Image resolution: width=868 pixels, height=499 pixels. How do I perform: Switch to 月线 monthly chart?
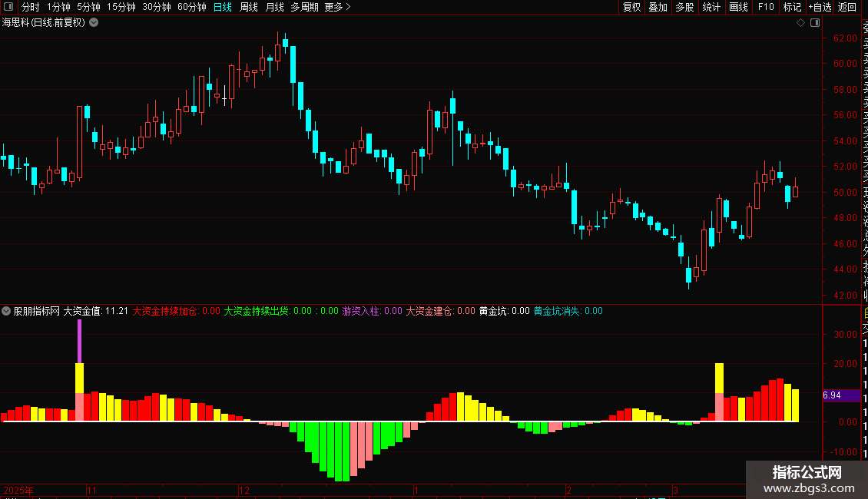[x=274, y=7]
